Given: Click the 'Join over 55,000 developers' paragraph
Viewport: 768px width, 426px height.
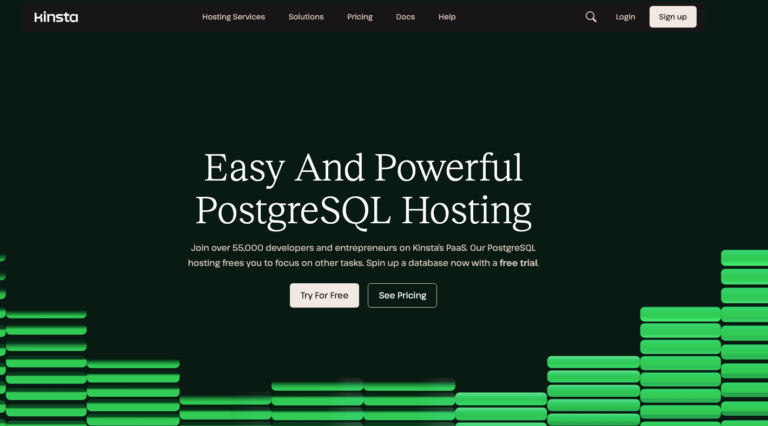Looking at the screenshot, I should pos(370,255).
